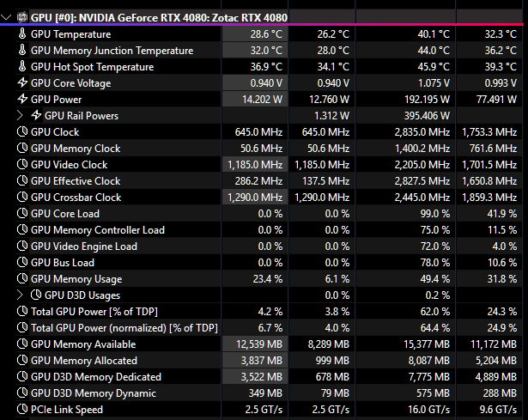528x420 pixels.
Task: Select the GPU Effective Clock label
Action: click(x=76, y=181)
